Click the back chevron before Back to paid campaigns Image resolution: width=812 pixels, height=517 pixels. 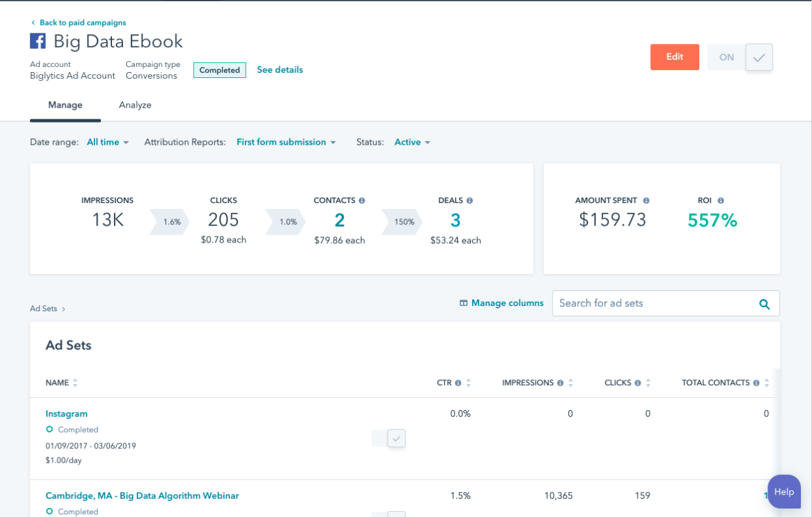(x=33, y=23)
